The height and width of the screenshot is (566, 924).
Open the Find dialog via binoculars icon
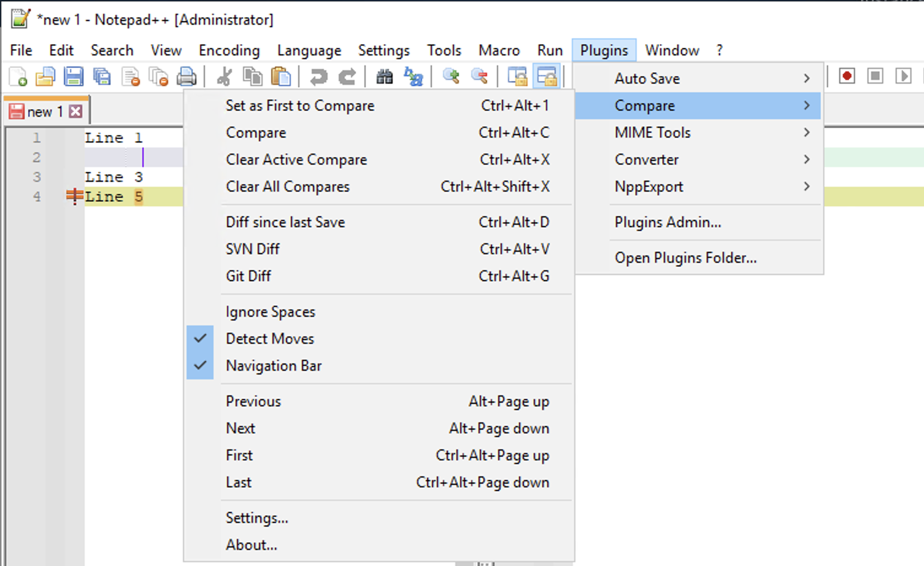pos(385,76)
